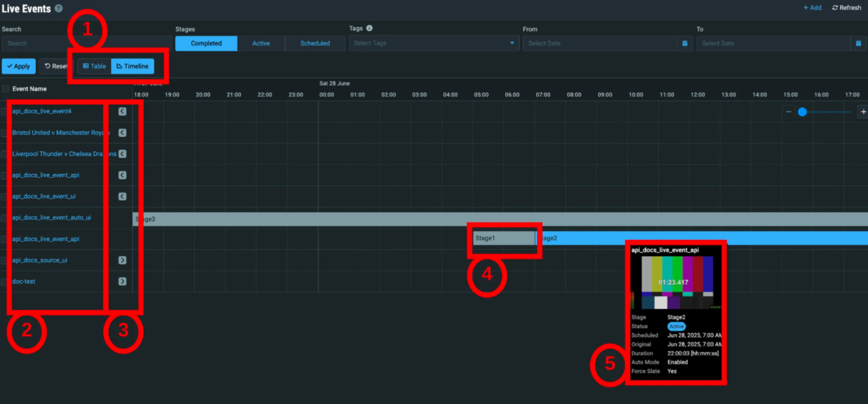The height and width of the screenshot is (404, 868).
Task: Click left arrow for Liverpool Thunder event
Action: [122, 154]
